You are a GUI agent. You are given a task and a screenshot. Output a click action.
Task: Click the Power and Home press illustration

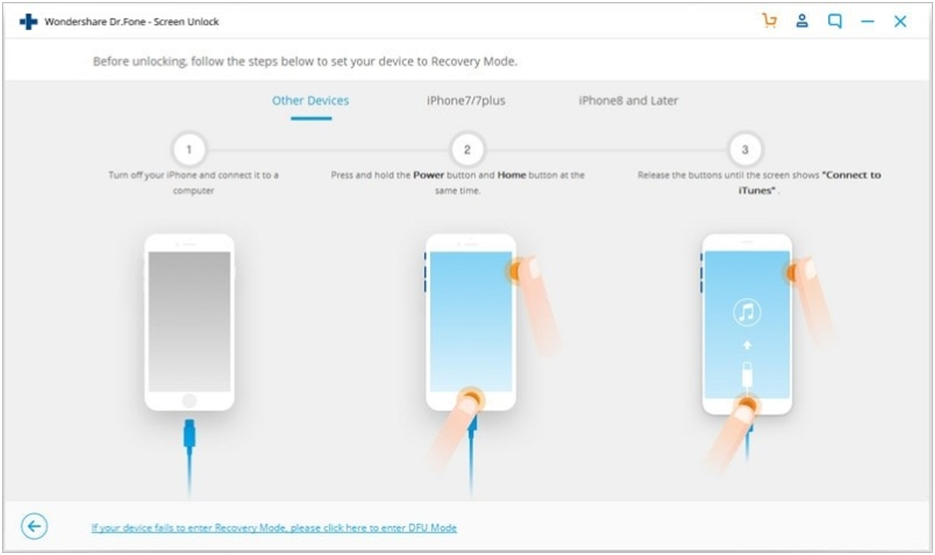(x=470, y=322)
